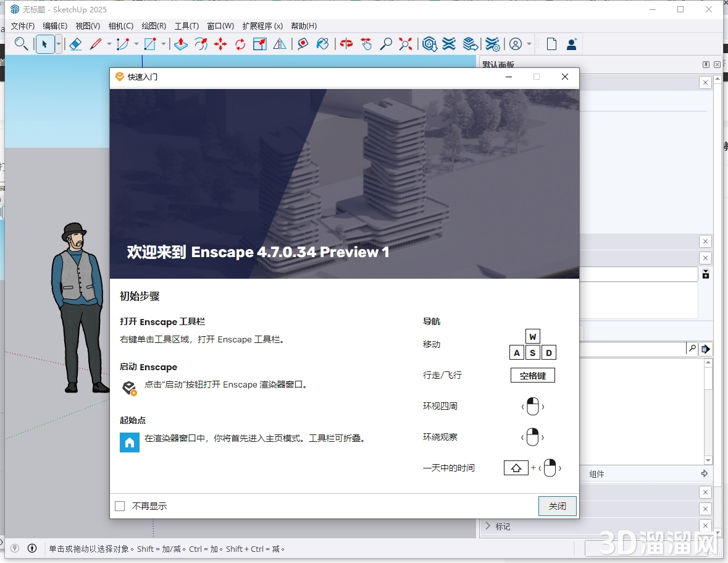
Task: Click the 关闭 button in the dialog
Action: (557, 506)
